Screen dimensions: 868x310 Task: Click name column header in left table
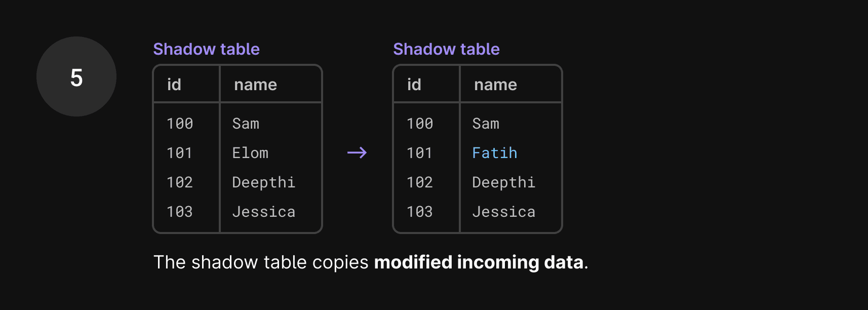(256, 85)
